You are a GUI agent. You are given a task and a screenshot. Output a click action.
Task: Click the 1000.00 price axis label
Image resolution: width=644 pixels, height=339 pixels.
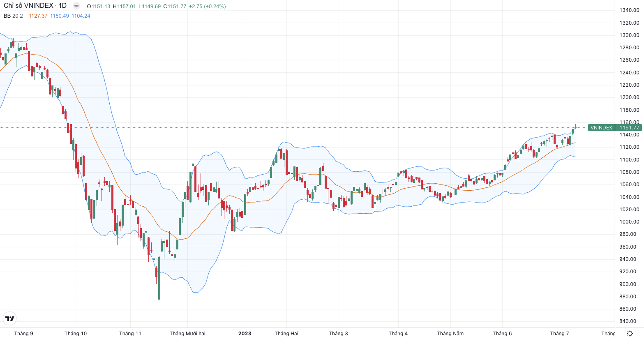629,222
